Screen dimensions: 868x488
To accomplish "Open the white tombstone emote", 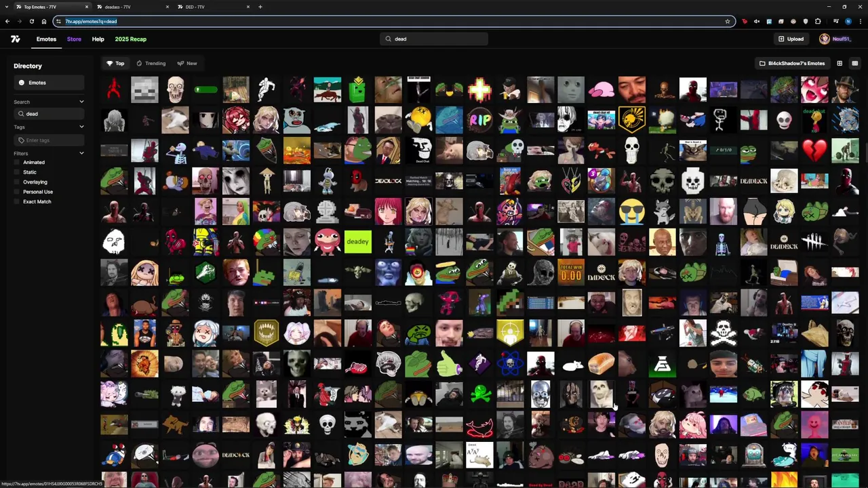I will tap(327, 211).
